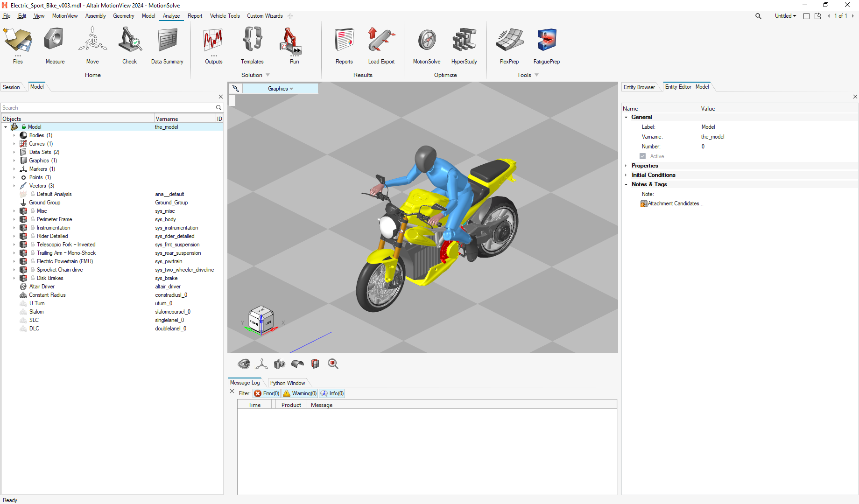Click the Time column header in Message Log
This screenshot has height=504, width=859.
tap(254, 405)
